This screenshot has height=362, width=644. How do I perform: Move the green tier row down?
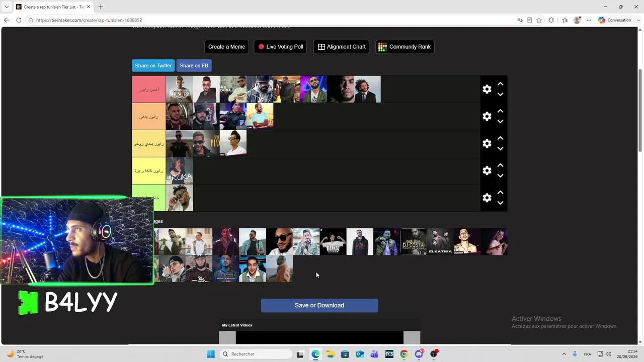(500, 203)
